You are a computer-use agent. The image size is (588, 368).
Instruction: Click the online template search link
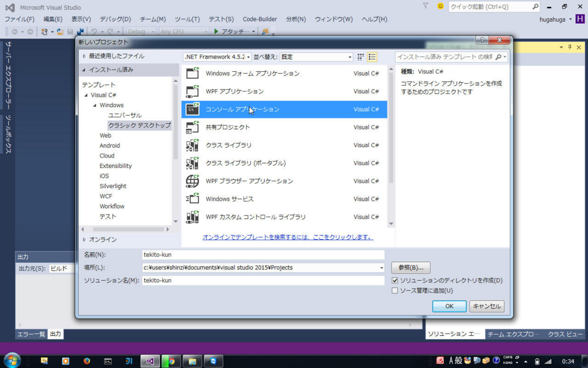tap(288, 237)
